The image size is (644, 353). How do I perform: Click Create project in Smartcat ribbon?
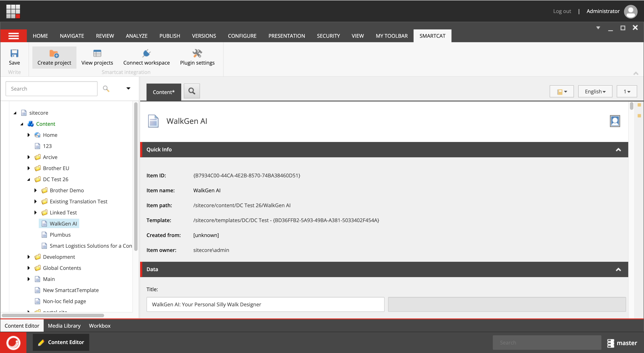pyautogui.click(x=54, y=57)
